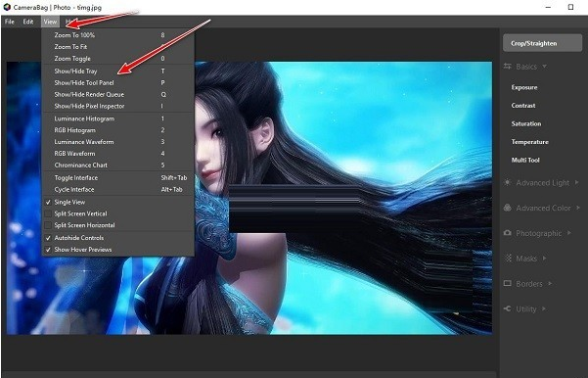This screenshot has height=378, width=588.
Task: Enable Split Screen Vertical checkbox
Action: 48,213
